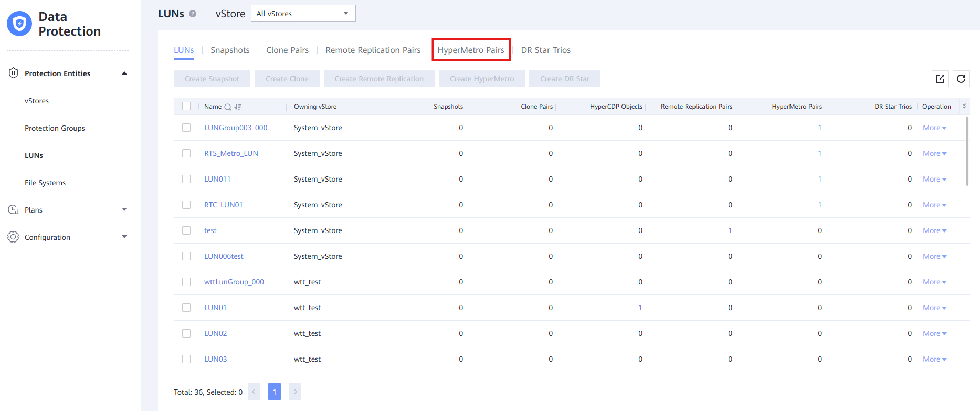Open the LUNGroup003_000 LUN link
The height and width of the screenshot is (411, 980).
[236, 128]
